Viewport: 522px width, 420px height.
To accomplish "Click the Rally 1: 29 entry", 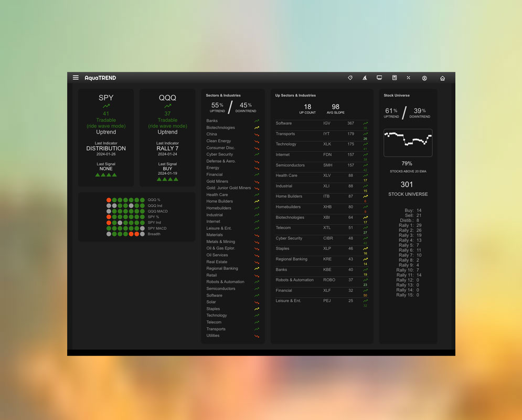I will 410,226.
